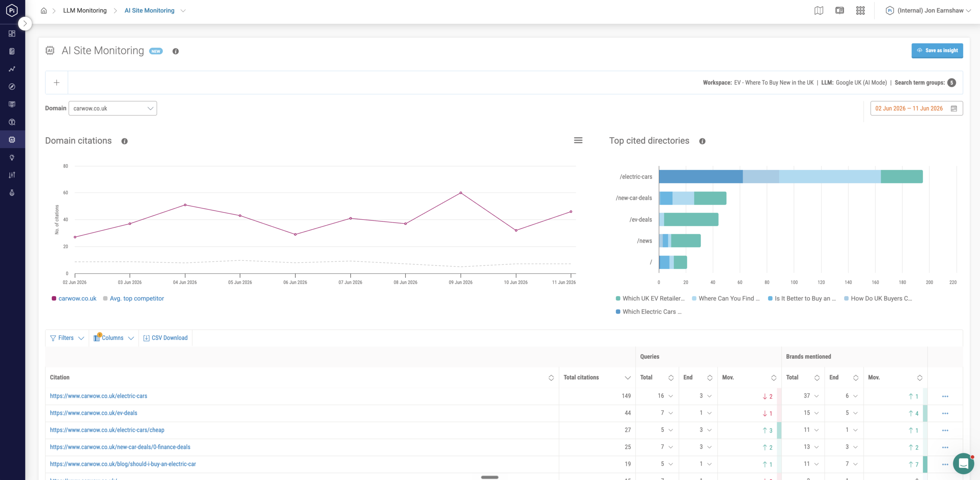Open the carwow.co.uk/electric-cars/cheap link
This screenshot has height=480, width=980.
click(x=107, y=430)
